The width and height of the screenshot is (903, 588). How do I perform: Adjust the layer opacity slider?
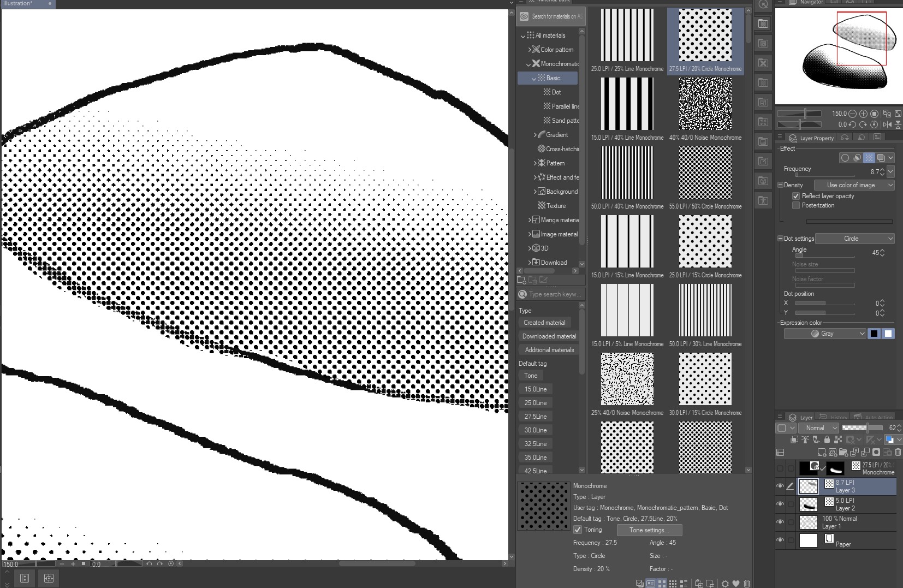tap(862, 428)
